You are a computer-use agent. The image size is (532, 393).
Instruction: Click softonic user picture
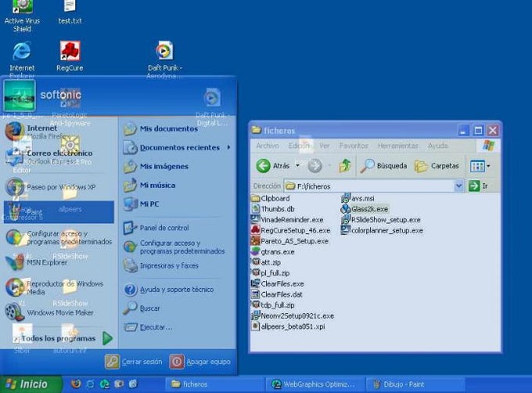point(20,96)
